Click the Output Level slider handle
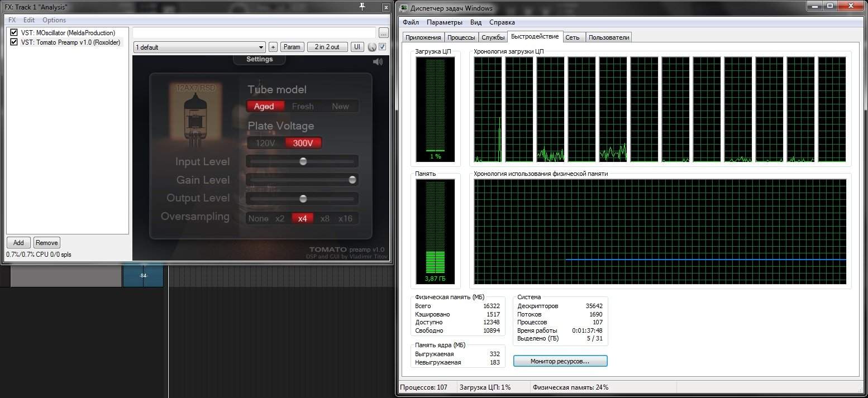Viewport: 868px width, 398px height. coord(303,198)
